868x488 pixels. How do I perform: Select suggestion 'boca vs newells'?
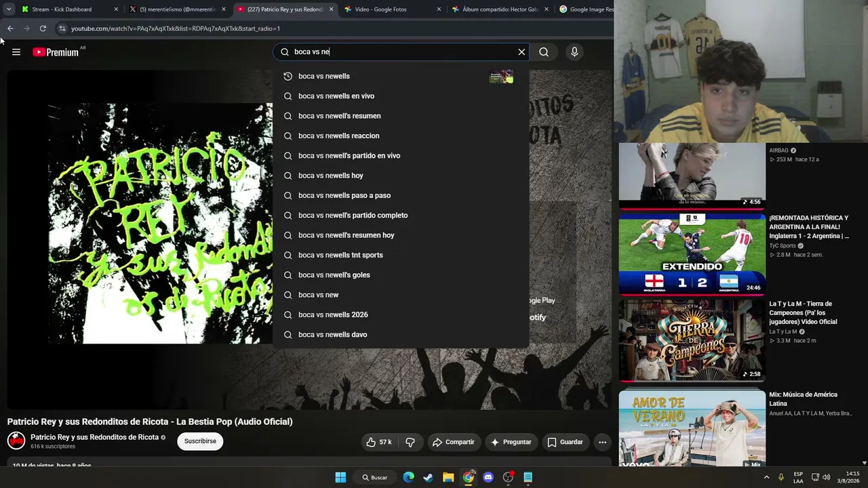click(x=401, y=76)
